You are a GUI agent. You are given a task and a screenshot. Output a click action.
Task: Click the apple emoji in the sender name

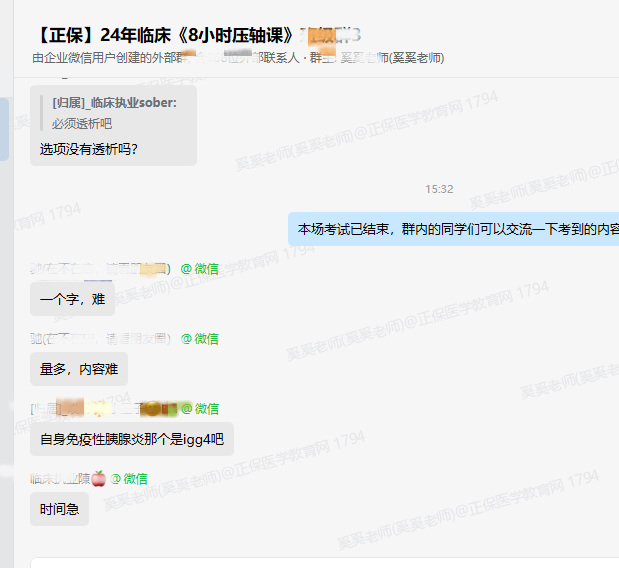coord(99,479)
